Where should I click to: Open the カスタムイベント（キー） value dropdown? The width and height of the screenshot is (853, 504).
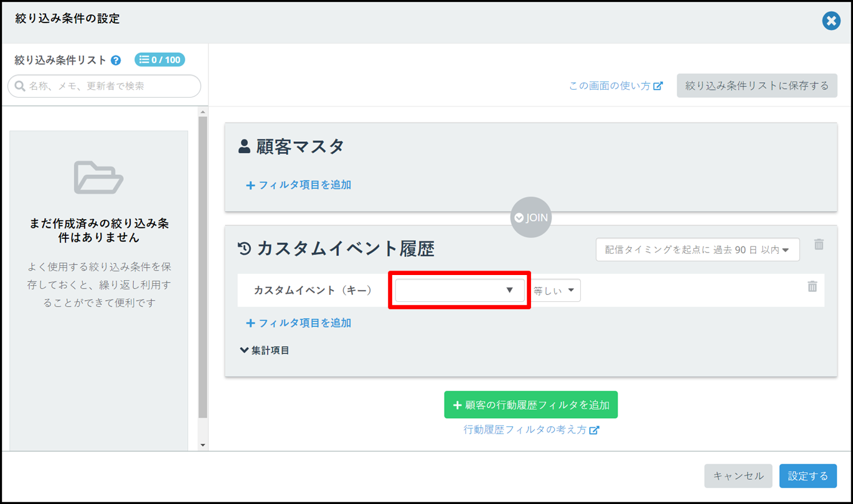459,290
